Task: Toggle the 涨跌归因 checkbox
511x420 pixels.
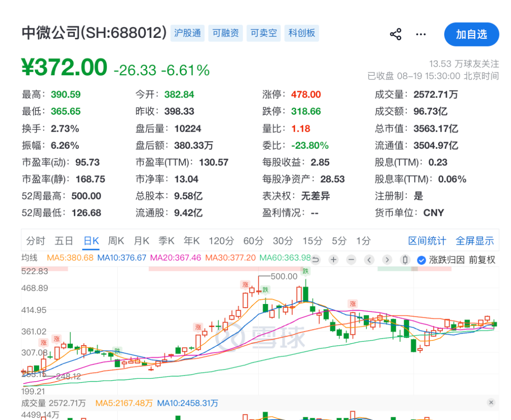Action: [422, 260]
